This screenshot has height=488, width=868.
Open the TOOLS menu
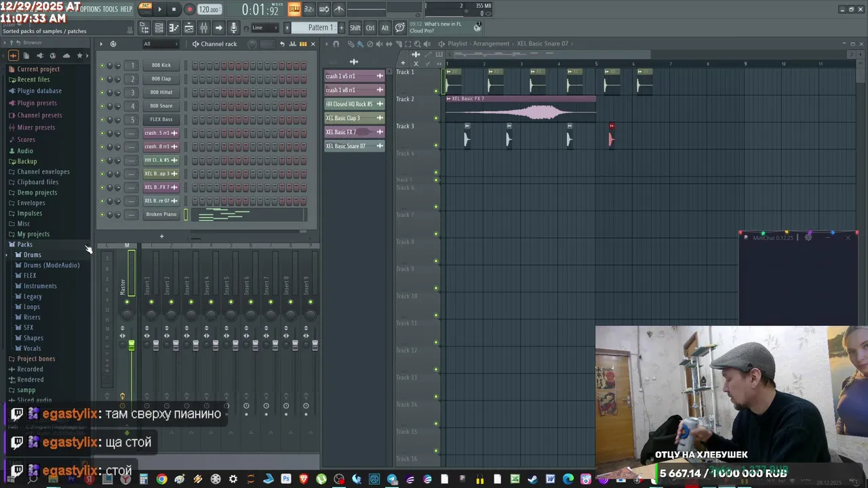point(111,9)
